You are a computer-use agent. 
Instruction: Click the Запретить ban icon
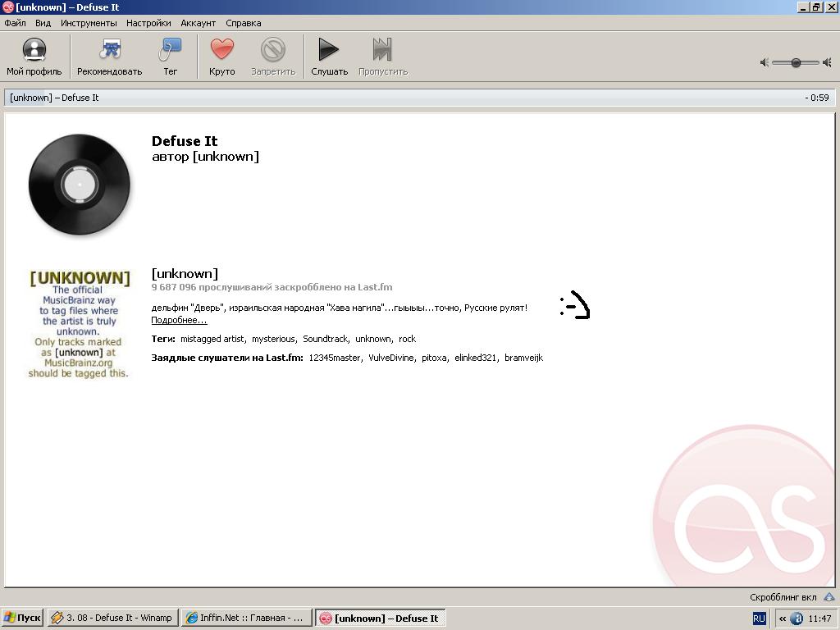273,57
